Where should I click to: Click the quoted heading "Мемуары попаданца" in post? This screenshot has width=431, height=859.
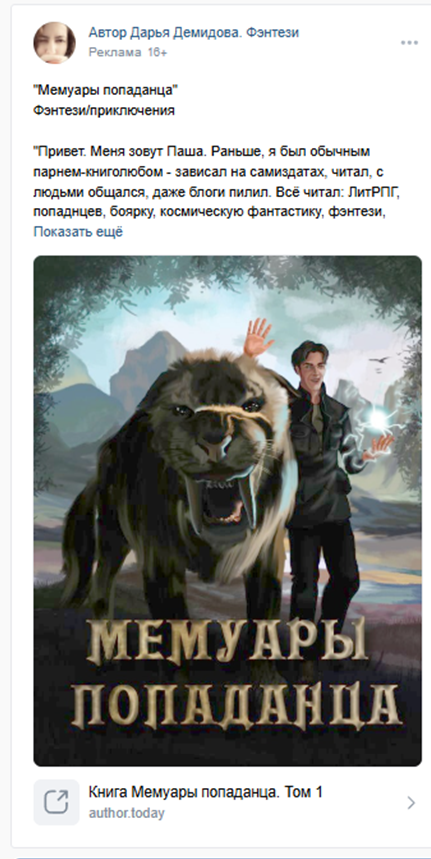coord(107,90)
